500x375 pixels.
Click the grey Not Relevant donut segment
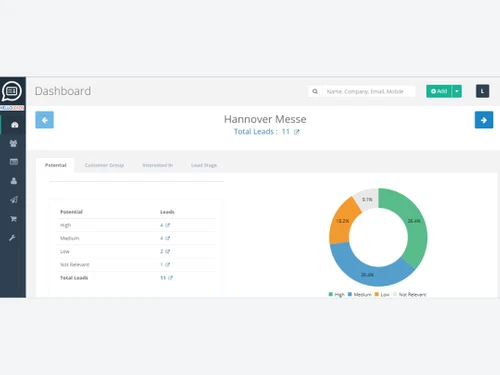tap(367, 199)
